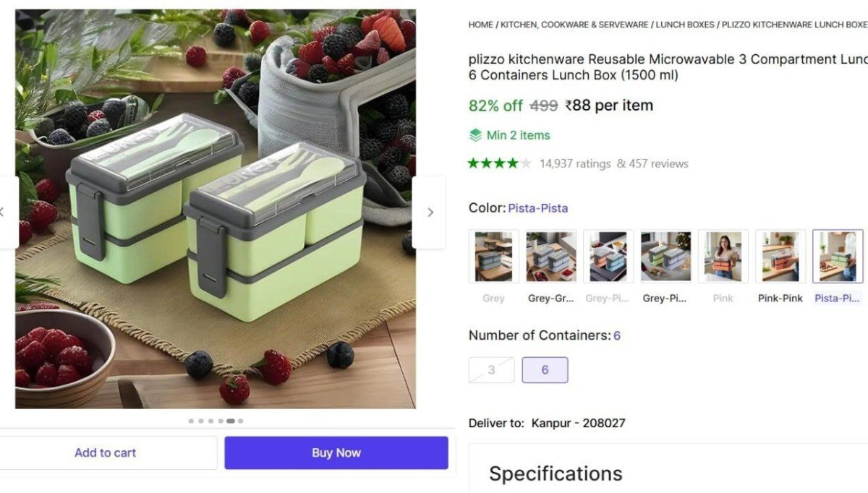Screen dimensions: 868x493
Task: Select 3 containers option
Action: [491, 370]
